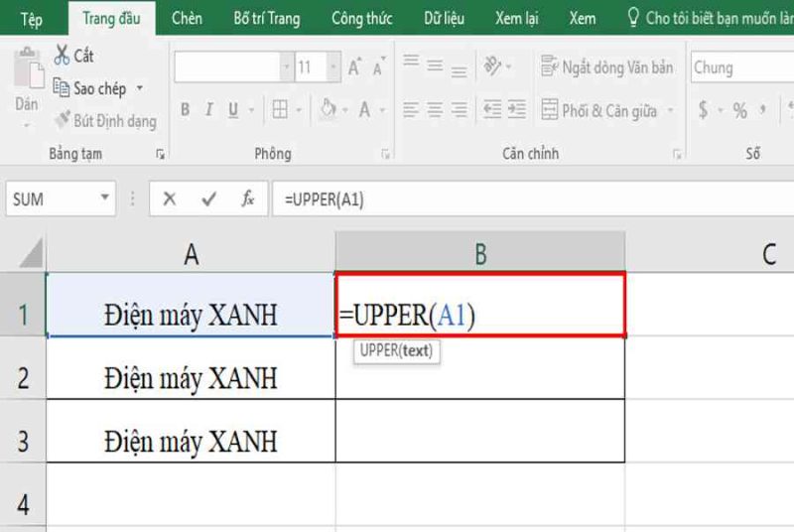The width and height of the screenshot is (794, 532).
Task: Click the fx Insert Function icon
Action: click(x=247, y=199)
